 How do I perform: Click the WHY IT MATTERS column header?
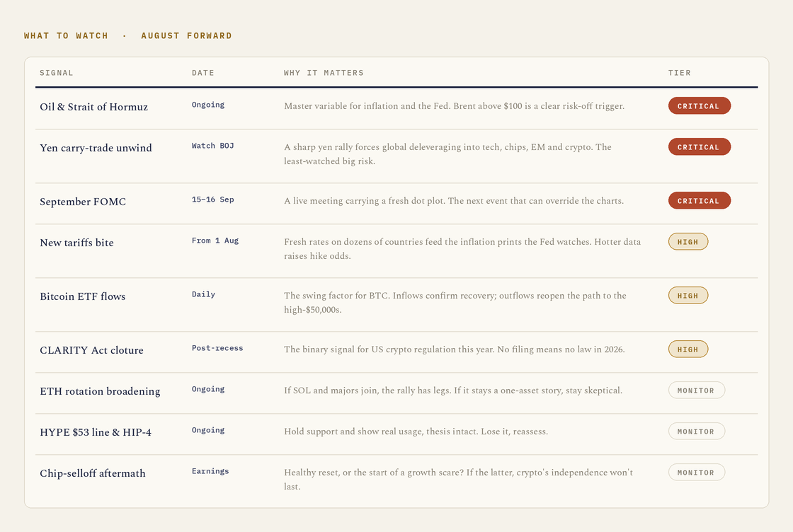pyautogui.click(x=324, y=73)
